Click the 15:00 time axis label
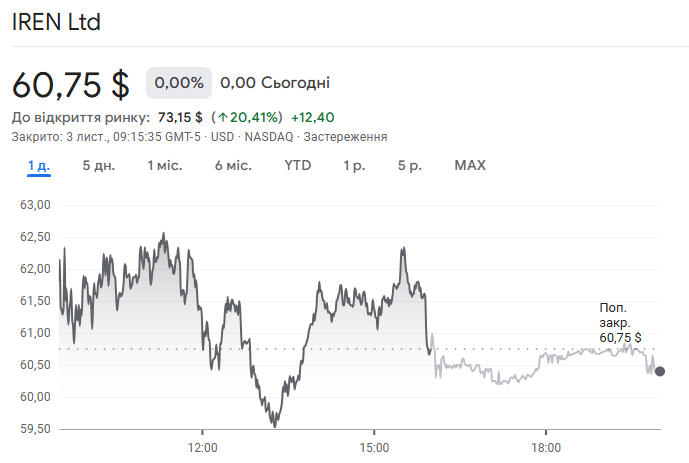 tap(373, 447)
